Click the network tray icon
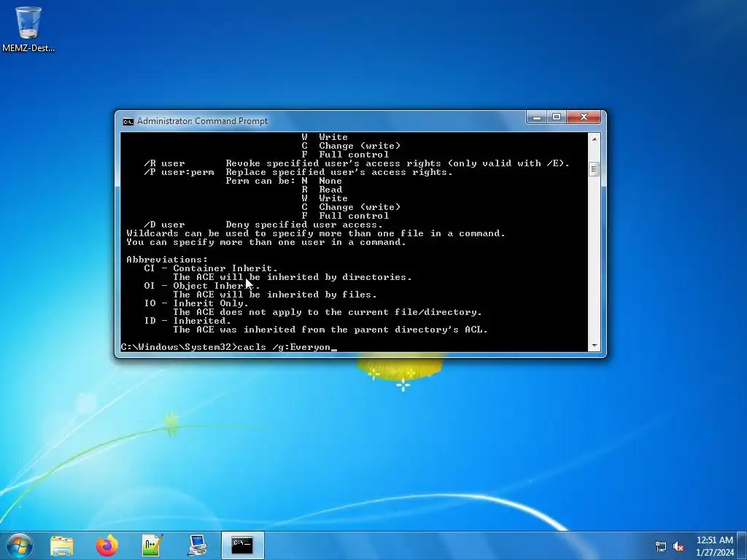Image resolution: width=747 pixels, height=560 pixels. [x=661, y=546]
